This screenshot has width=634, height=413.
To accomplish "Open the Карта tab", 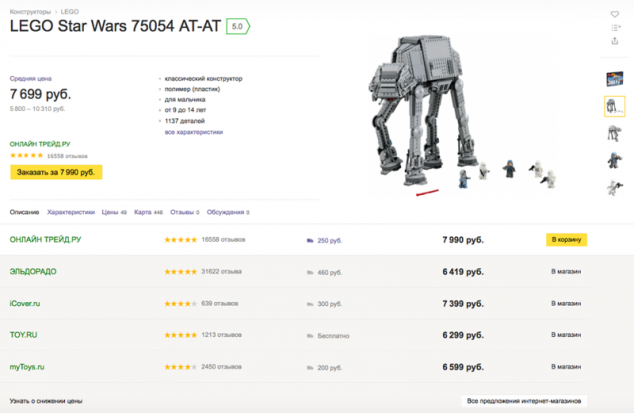I will click(x=148, y=212).
